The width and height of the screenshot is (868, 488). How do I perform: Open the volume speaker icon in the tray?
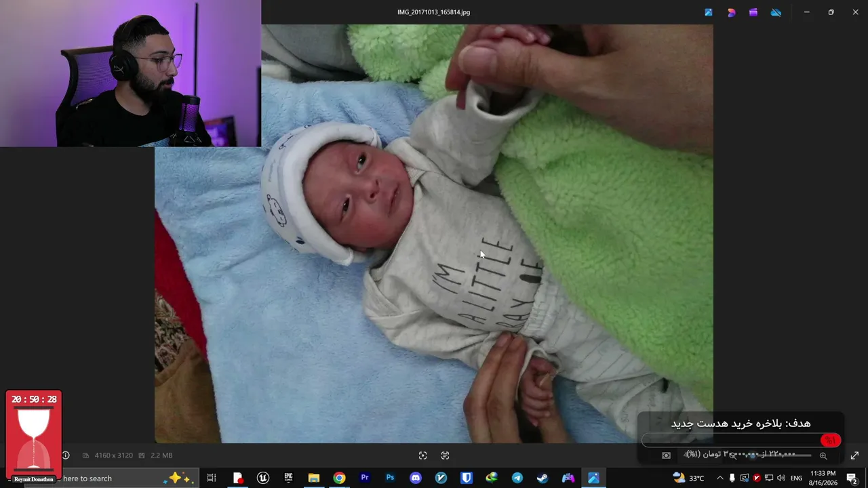(x=781, y=478)
